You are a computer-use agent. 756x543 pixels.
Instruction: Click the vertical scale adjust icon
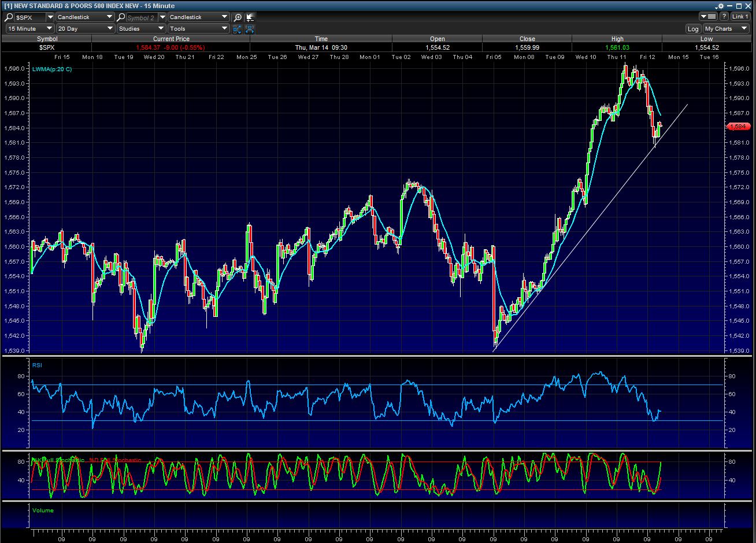point(238,28)
